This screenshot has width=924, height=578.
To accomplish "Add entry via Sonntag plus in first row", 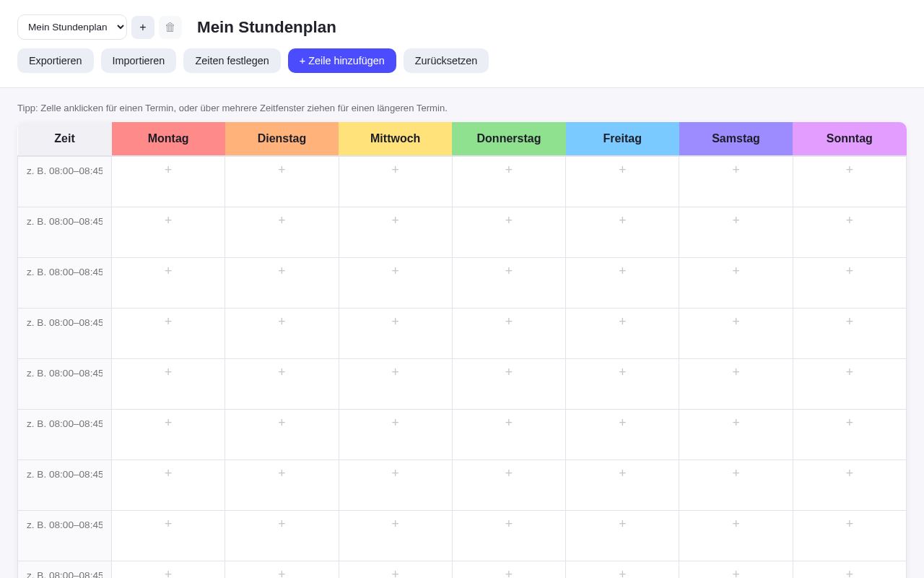I will pos(850,170).
